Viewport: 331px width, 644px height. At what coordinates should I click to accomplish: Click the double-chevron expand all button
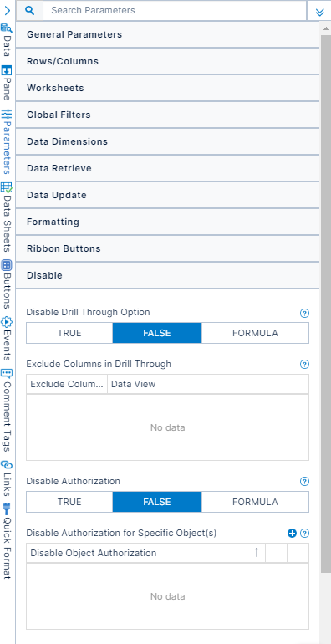(x=320, y=12)
